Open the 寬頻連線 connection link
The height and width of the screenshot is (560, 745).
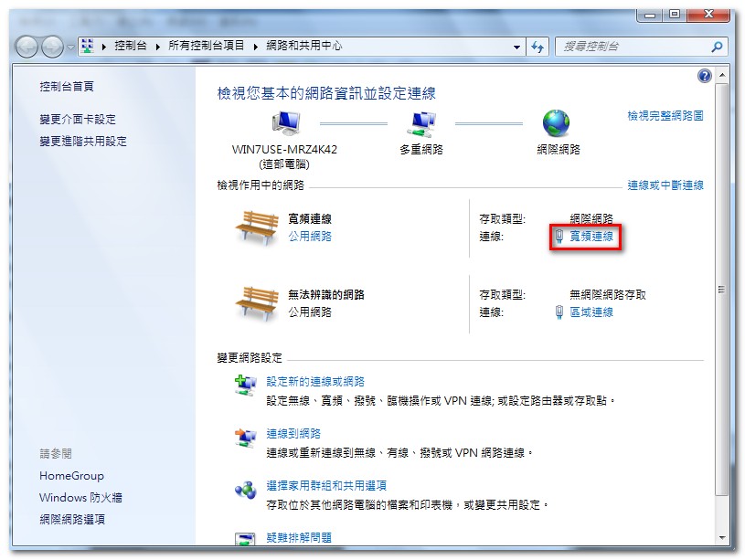tap(591, 237)
